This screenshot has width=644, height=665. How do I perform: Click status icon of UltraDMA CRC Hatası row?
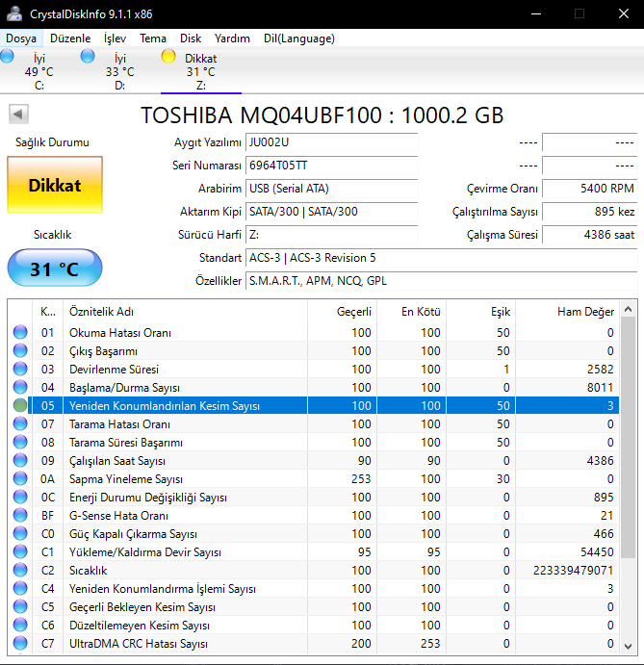point(20,643)
